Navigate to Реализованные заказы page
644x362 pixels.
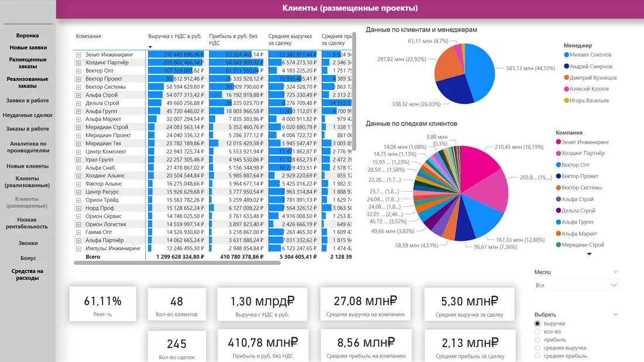28,83
